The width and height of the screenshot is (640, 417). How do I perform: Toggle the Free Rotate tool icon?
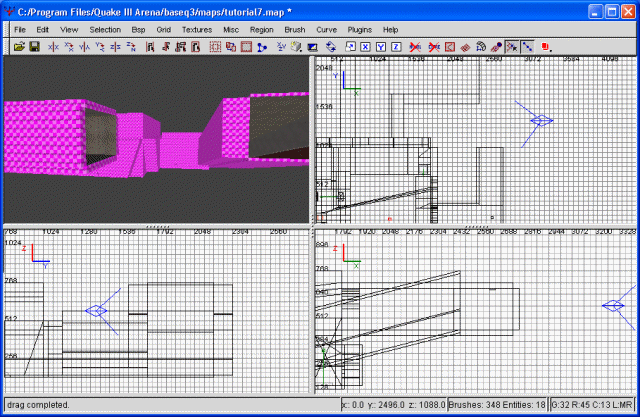[331, 47]
